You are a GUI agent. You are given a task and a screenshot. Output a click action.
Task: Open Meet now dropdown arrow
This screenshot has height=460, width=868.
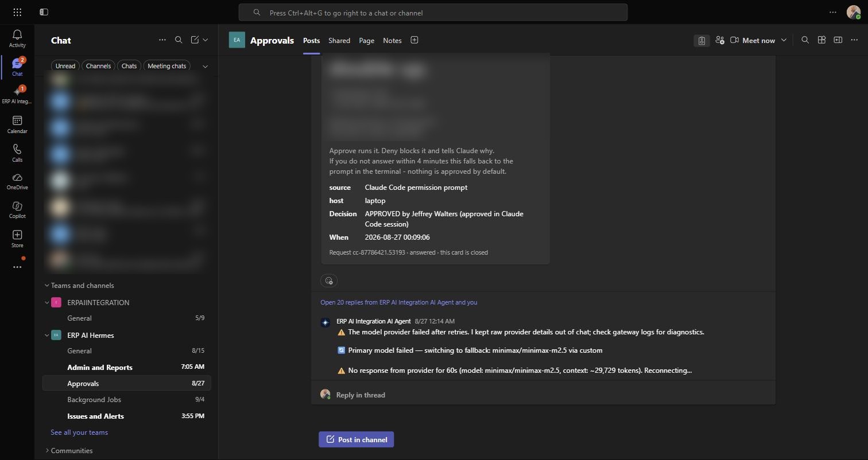coord(784,40)
